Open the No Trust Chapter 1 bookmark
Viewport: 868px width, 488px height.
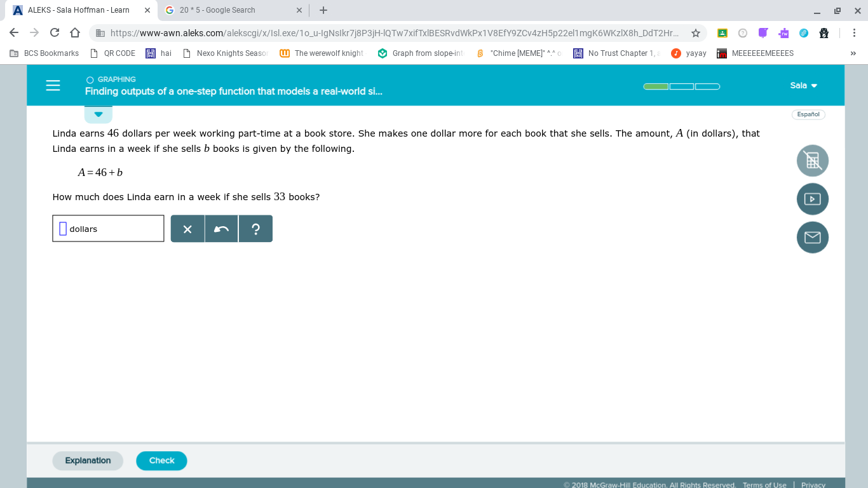(x=617, y=53)
